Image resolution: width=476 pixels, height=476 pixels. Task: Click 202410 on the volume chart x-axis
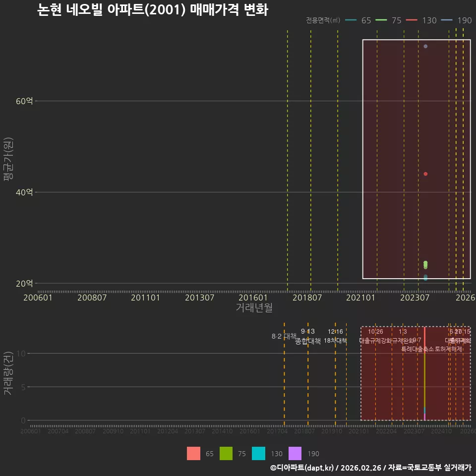click(441, 431)
